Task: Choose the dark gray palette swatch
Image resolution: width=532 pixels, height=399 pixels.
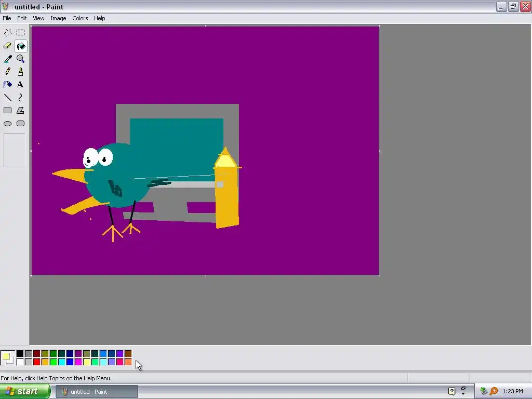Action: coord(29,354)
